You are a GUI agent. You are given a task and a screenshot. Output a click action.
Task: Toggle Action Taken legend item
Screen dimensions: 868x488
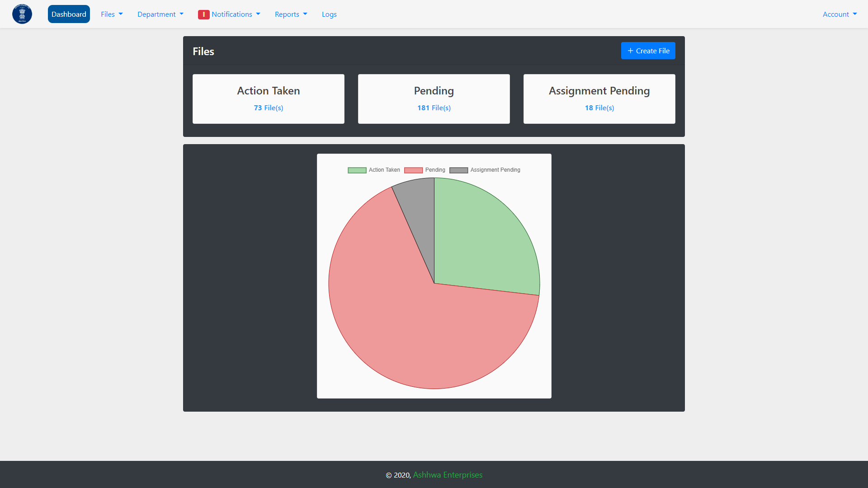[374, 170]
